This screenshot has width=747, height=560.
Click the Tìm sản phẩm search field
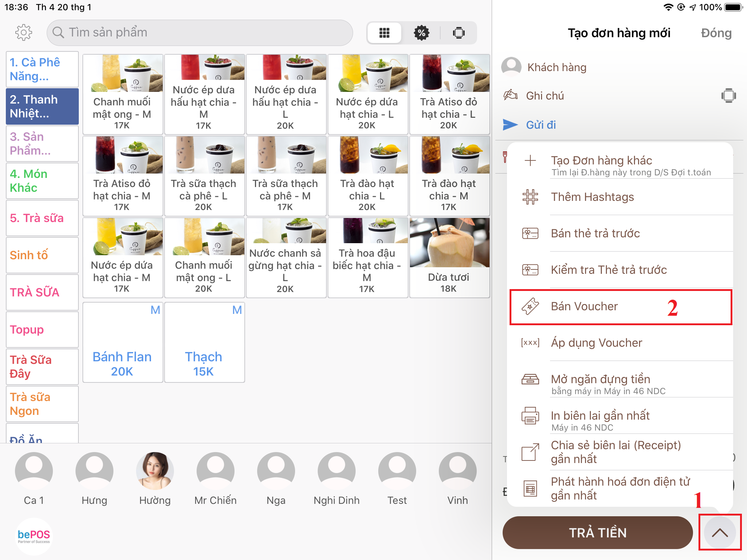point(200,33)
